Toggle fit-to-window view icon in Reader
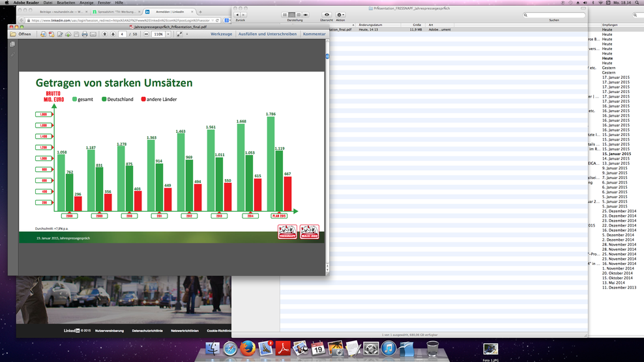The width and height of the screenshot is (644, 362). [x=179, y=34]
